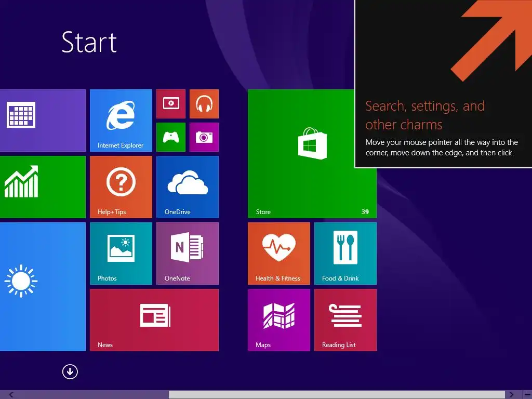Click the zoom-out minus button in corner
Screen dimensions: 532x399
527,395
